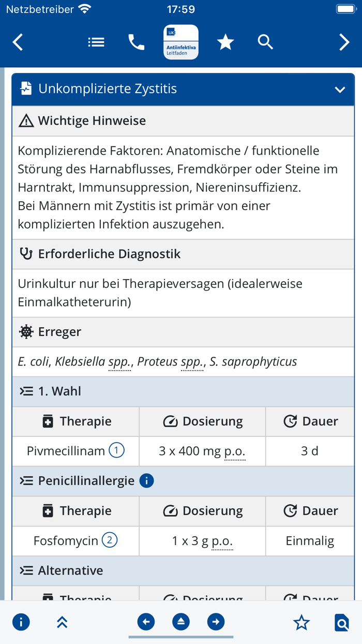This screenshot has height=644, width=362.
Task: Open the chapter list icon in top toolbar
Action: 96,42
